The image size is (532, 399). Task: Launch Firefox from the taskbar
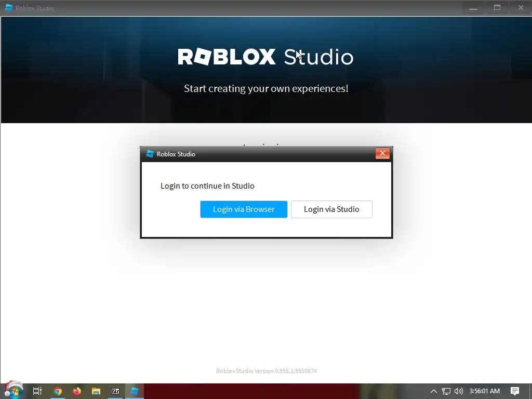(x=77, y=391)
